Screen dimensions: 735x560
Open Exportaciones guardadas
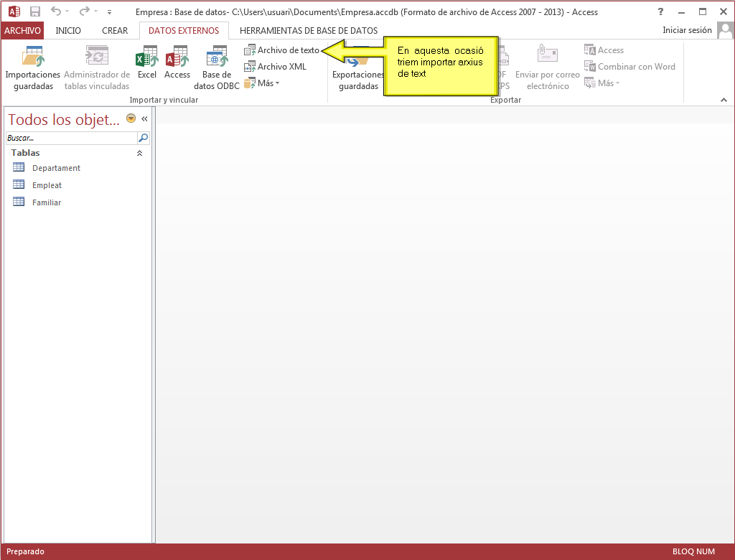point(358,68)
